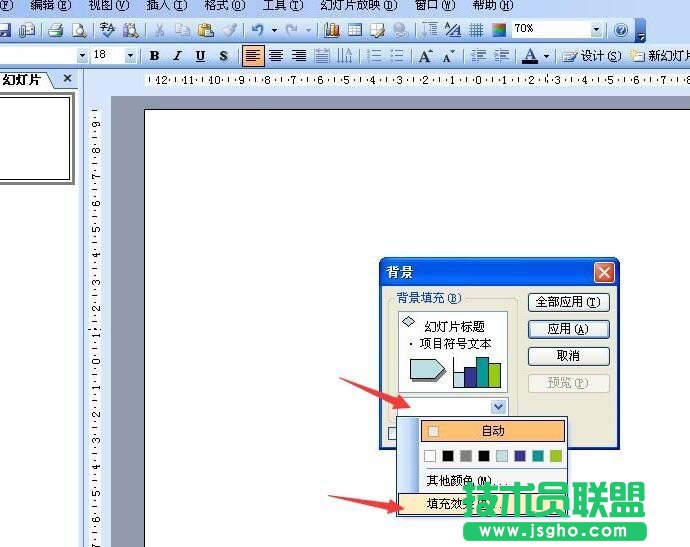The width and height of the screenshot is (690, 547).
Task: Toggle the checkbox in the Background dialog
Action: point(392,433)
